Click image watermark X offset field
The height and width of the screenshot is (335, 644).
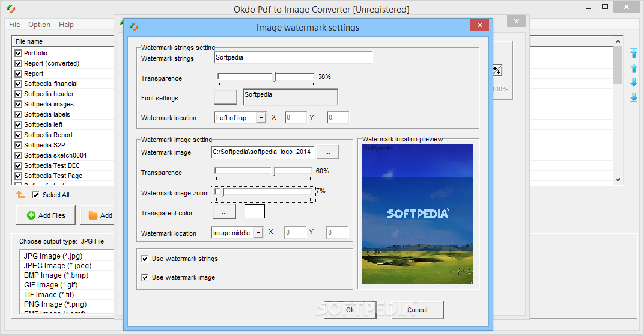296,232
